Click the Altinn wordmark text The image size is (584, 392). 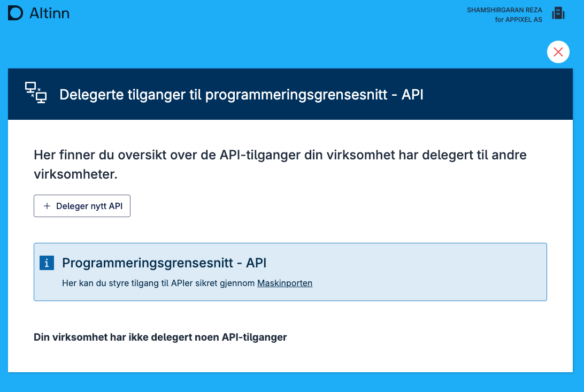click(50, 13)
